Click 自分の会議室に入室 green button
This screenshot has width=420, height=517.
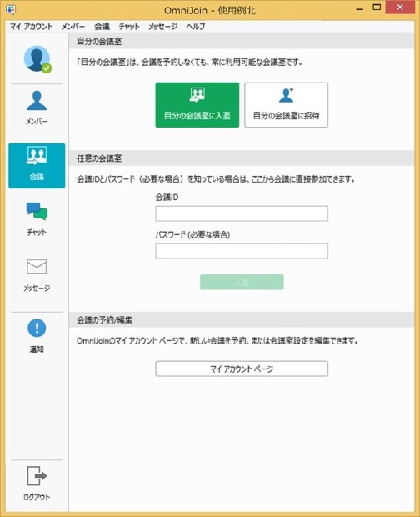tap(197, 105)
